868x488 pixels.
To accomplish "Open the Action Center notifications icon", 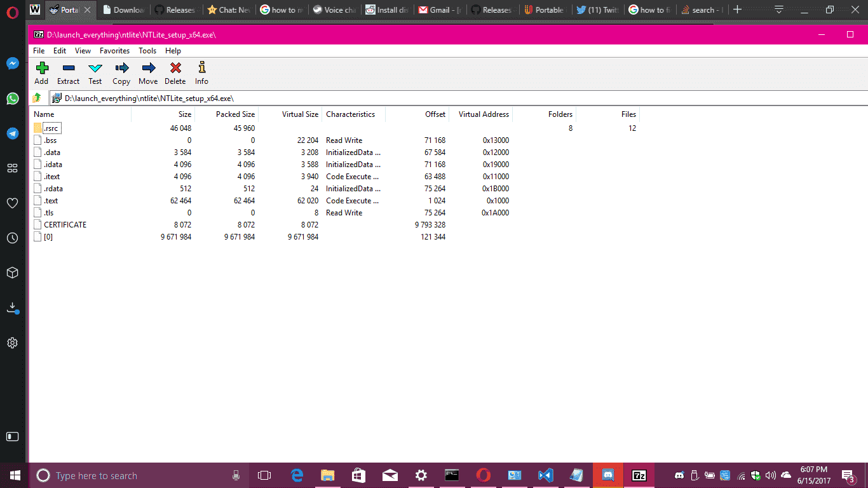I will pos(848,475).
